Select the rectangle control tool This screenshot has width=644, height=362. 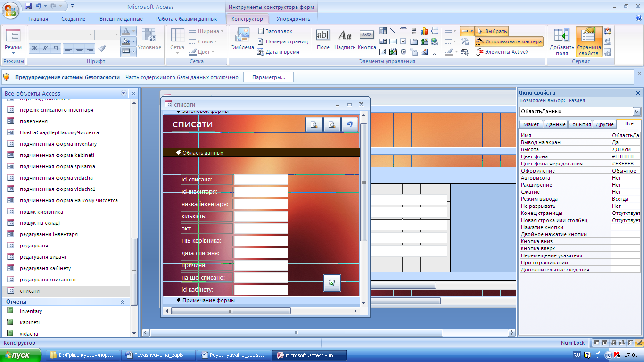[x=393, y=41]
